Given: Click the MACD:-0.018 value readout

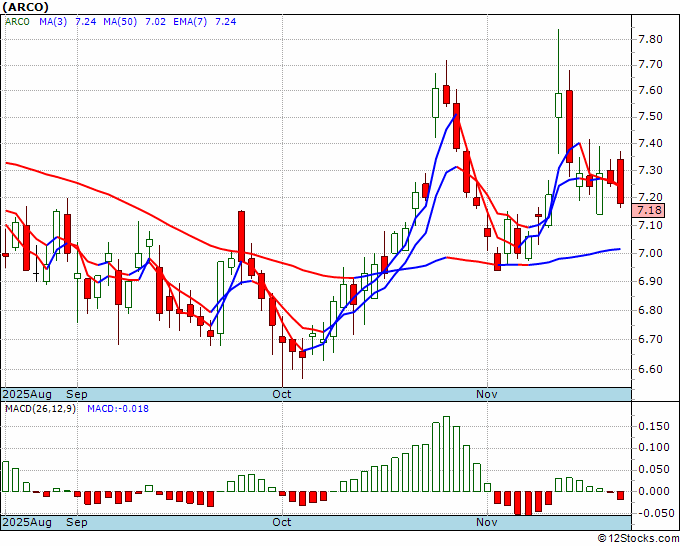Looking at the screenshot, I should 118,409.
